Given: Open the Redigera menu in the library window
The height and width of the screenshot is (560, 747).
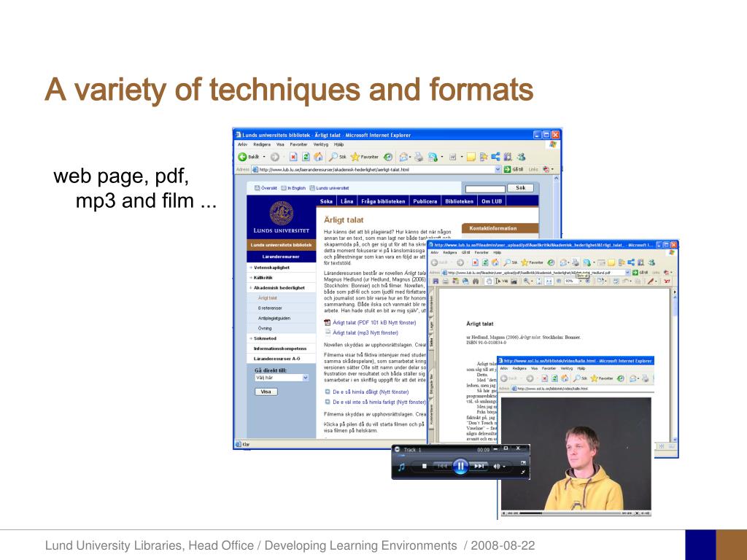Looking at the screenshot, I should coord(262,144).
